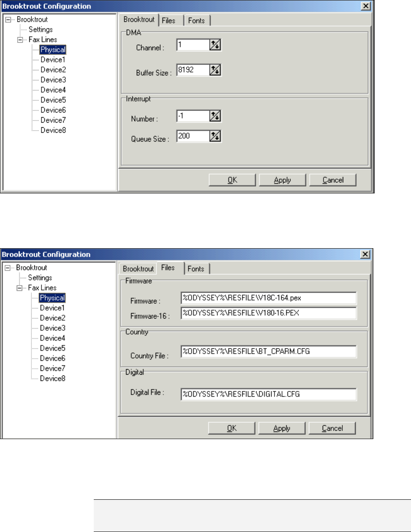This screenshot has height=532, width=411.
Task: Open Files tab in upper Brooktrout window
Action: click(x=171, y=21)
